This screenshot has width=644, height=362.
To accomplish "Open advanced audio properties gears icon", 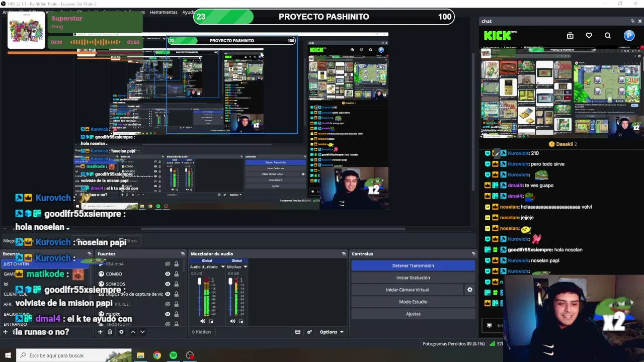I will pos(309,332).
